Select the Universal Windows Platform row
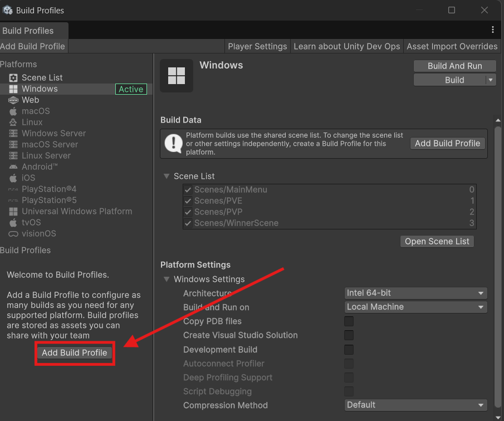This screenshot has height=421, width=504. click(76, 212)
